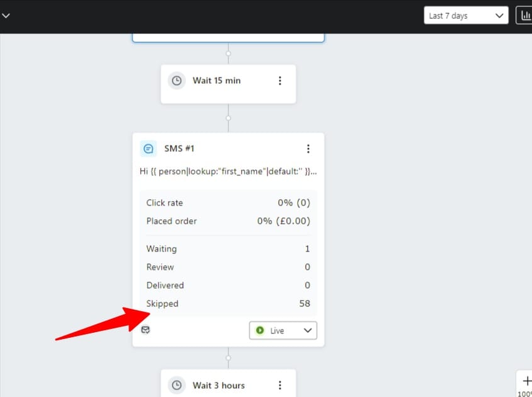Open the Last 7 days date range dropdown

tap(466, 16)
